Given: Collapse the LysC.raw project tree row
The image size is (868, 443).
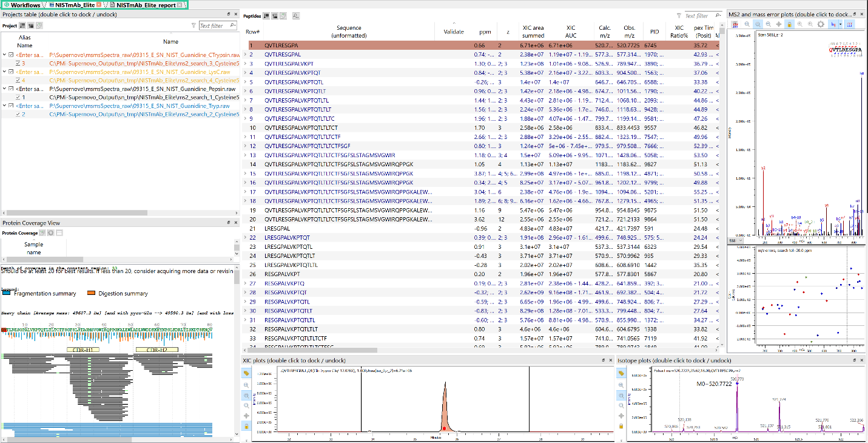Looking at the screenshot, I should point(4,72).
